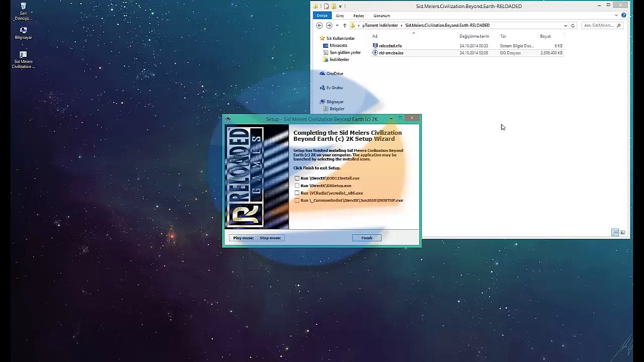This screenshot has height=362, width=644.
Task: Switch to the Görünüm ribbon tab
Action: click(382, 16)
